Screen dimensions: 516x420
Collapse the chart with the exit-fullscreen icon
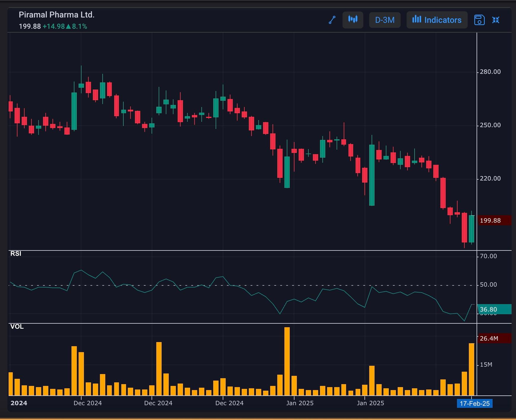coord(496,20)
